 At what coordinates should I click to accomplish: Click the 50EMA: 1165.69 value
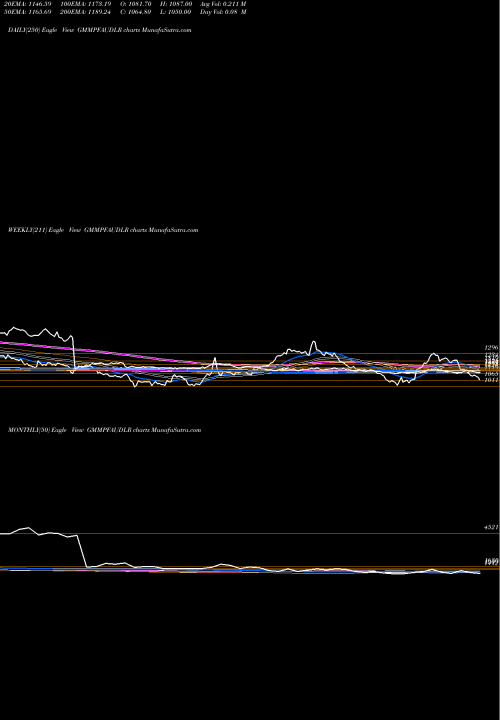tap(28, 12)
